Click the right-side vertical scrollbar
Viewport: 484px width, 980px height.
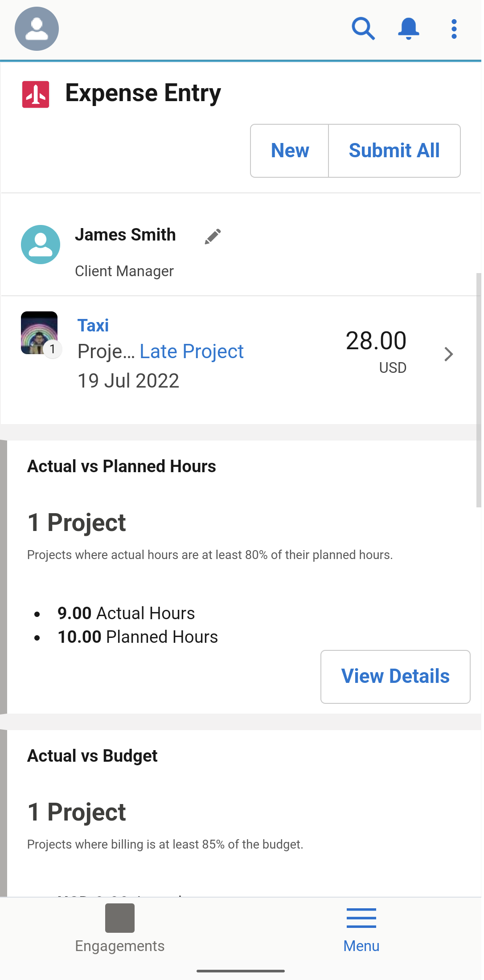point(478,390)
